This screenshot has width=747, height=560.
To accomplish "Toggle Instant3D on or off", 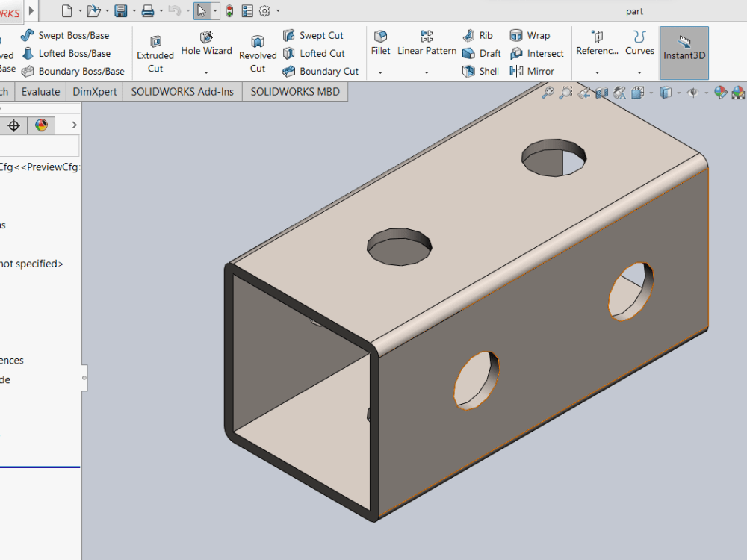I will point(684,52).
